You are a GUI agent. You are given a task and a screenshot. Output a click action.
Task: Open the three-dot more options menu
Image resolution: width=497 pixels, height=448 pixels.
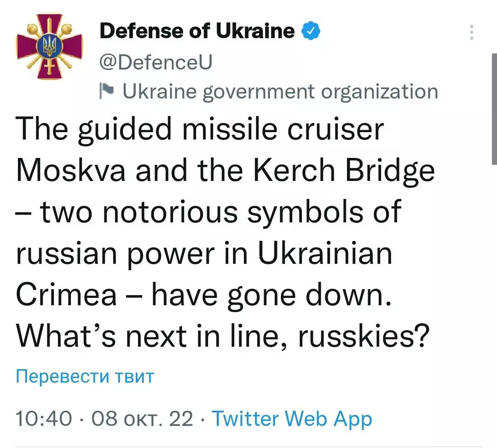(x=472, y=32)
